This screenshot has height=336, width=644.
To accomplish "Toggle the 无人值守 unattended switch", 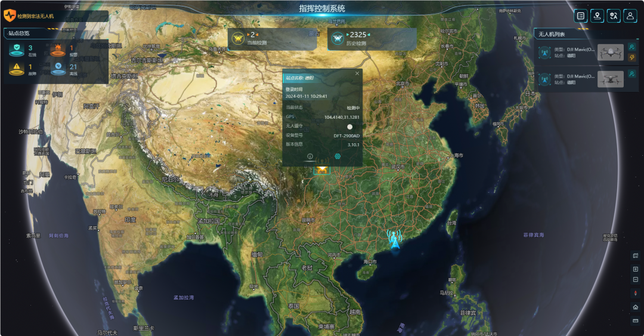I will click(x=350, y=127).
